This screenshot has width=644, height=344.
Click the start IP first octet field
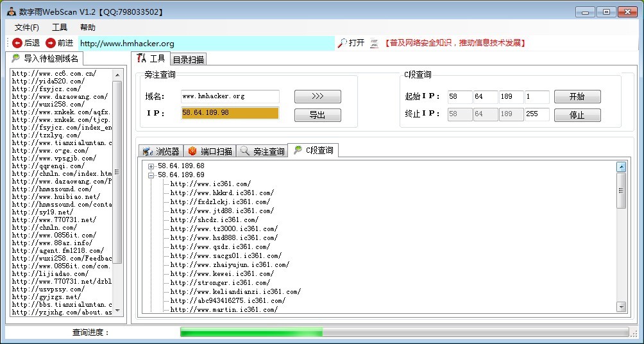pos(460,97)
